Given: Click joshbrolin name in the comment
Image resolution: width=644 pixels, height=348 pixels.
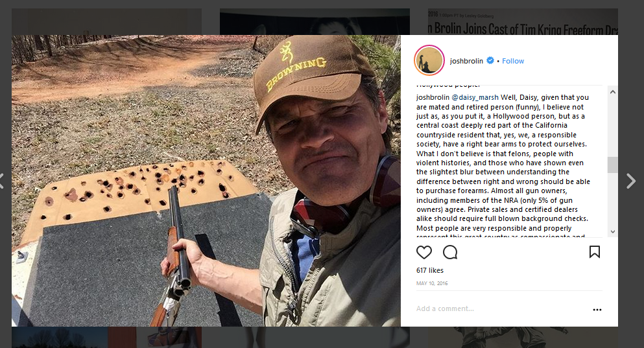Looking at the screenshot, I should 433,97.
